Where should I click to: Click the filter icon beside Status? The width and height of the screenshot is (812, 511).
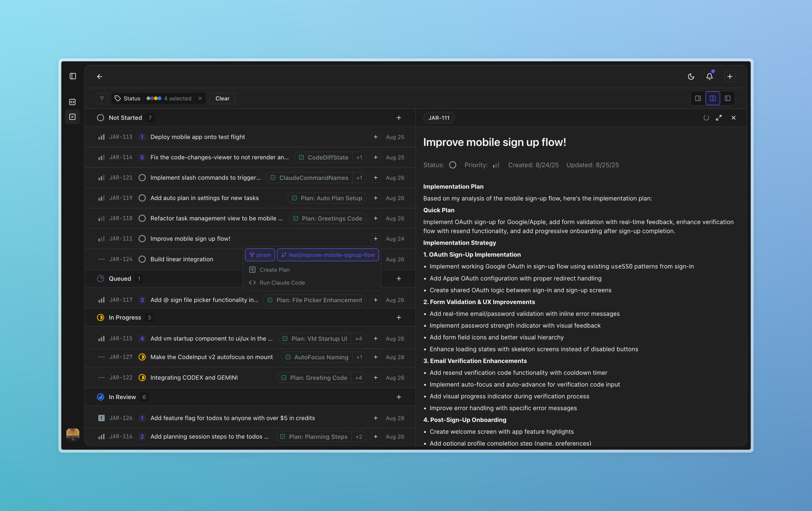tap(102, 99)
